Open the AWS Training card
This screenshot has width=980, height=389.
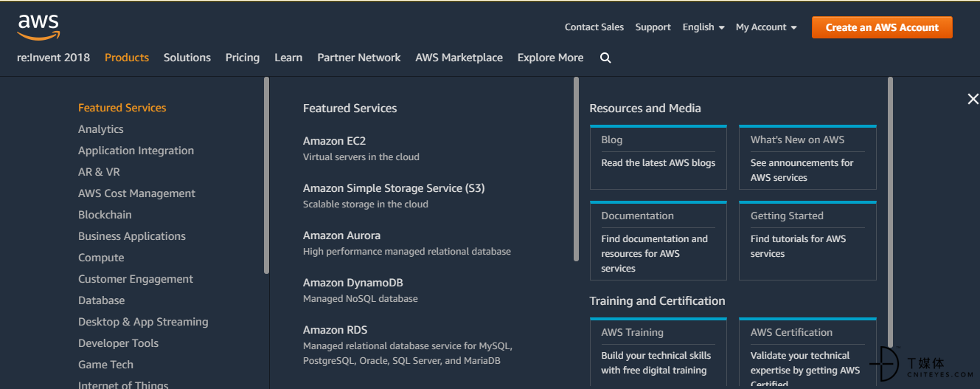pos(658,353)
